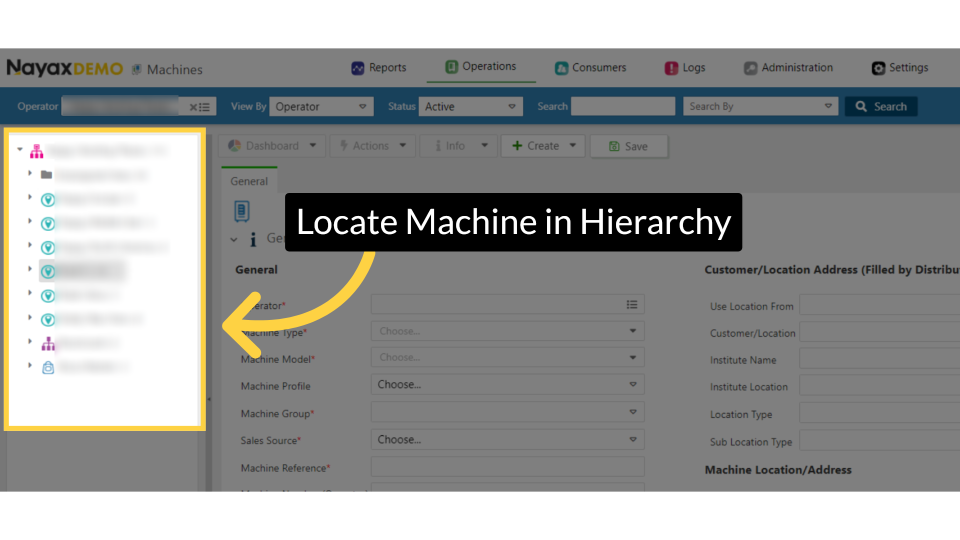Open the Logs section
The height and width of the screenshot is (540, 960).
[671, 68]
